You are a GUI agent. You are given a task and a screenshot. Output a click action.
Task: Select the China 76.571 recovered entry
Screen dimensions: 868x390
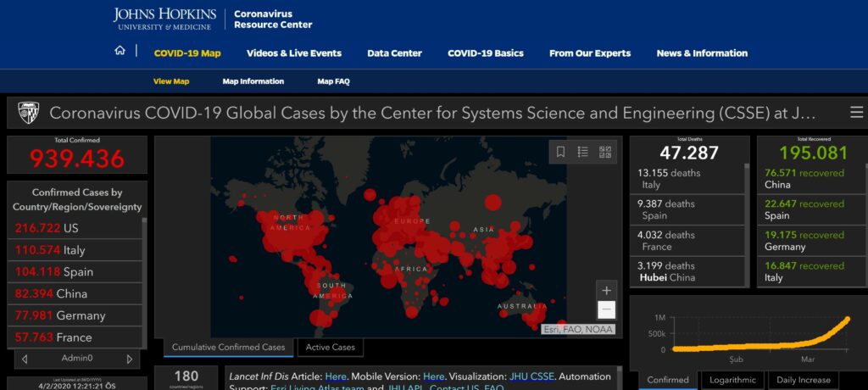click(811, 178)
